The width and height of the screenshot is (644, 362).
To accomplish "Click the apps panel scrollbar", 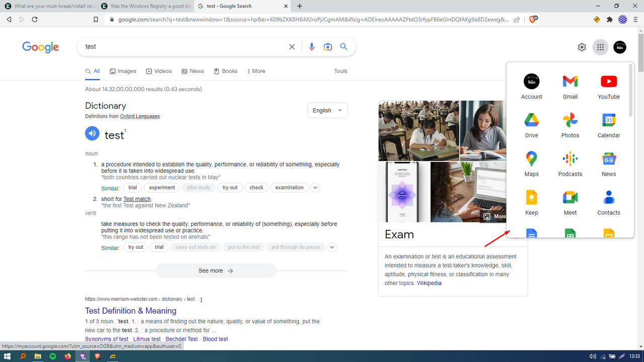I will pyautogui.click(x=631, y=90).
